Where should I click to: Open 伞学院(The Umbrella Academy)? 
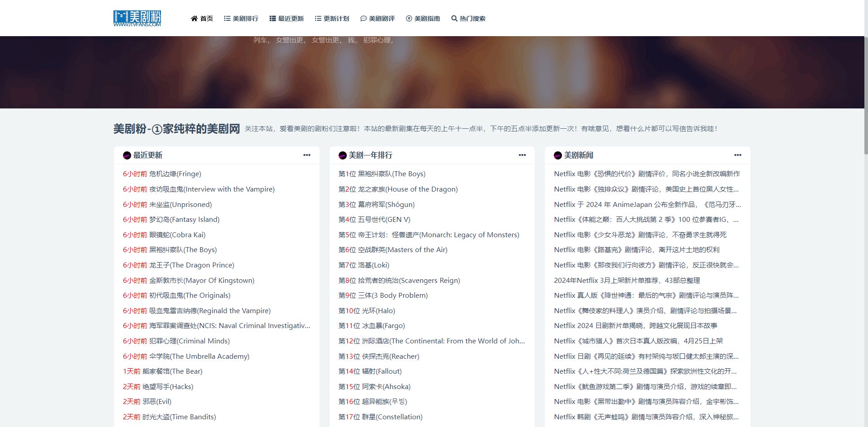click(x=199, y=357)
